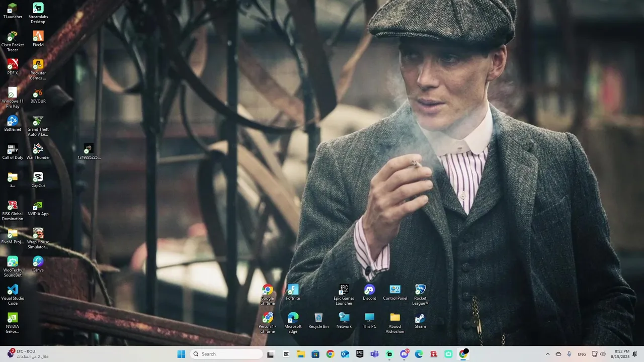This screenshot has height=362, width=644.
Task: Open Microsoft Teams from the taskbar
Action: pos(374,354)
